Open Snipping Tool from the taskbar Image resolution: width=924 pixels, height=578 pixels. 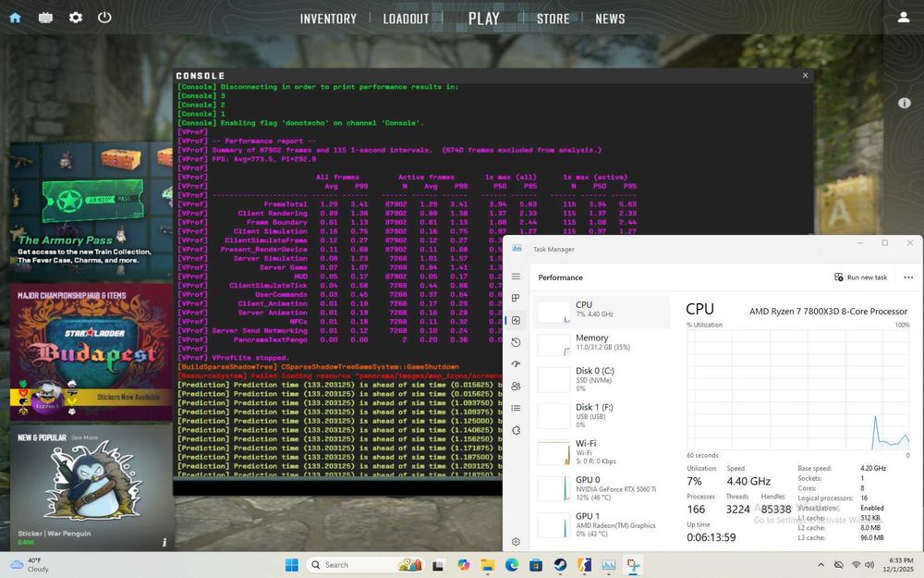[633, 565]
